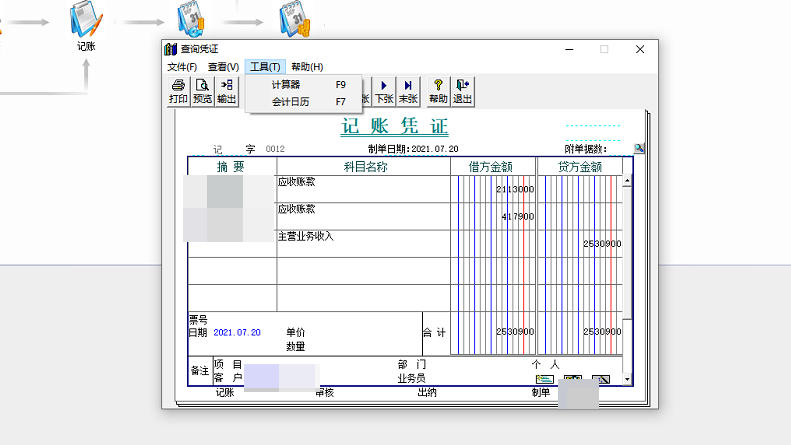This screenshot has height=445, width=791.
Task: Click the 查询凭证 title bar book icon
Action: [x=171, y=49]
